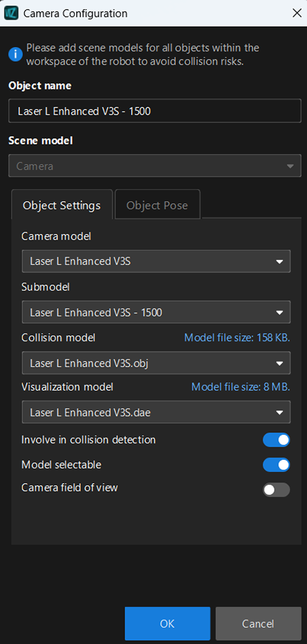Viewport: 307px width, 644px height.
Task: Close the Camera Configuration dialog
Action: click(x=297, y=13)
